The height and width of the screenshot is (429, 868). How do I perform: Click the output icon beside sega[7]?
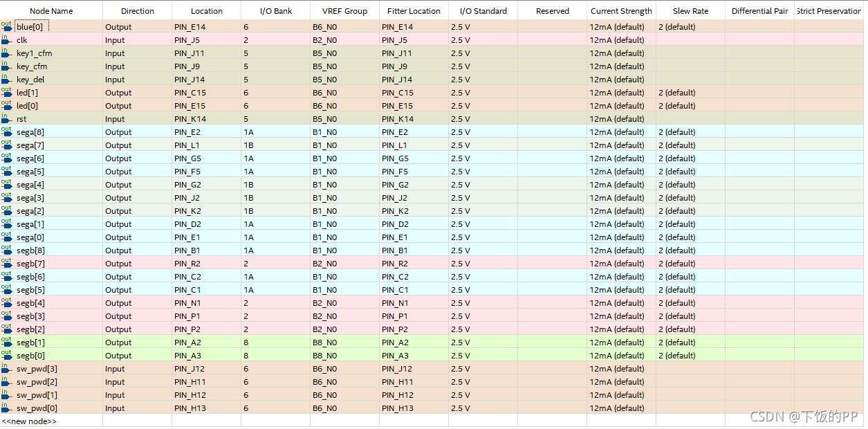coord(7,145)
